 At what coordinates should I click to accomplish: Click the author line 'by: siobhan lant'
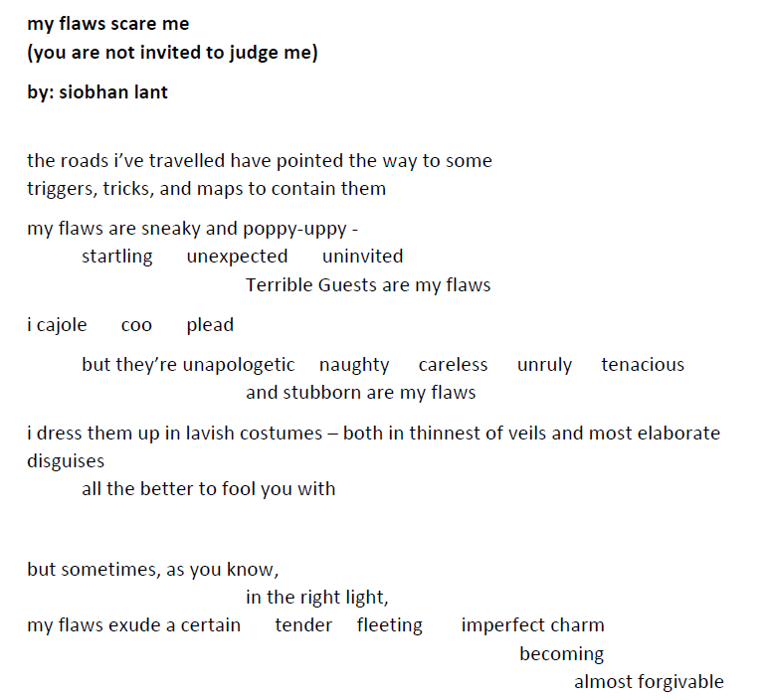[x=97, y=92]
